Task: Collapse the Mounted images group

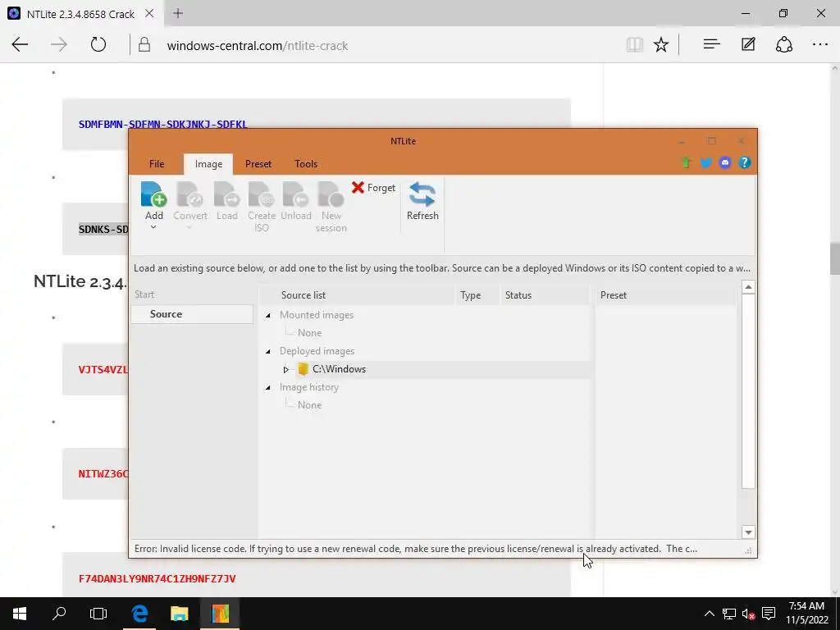Action: [x=268, y=316]
